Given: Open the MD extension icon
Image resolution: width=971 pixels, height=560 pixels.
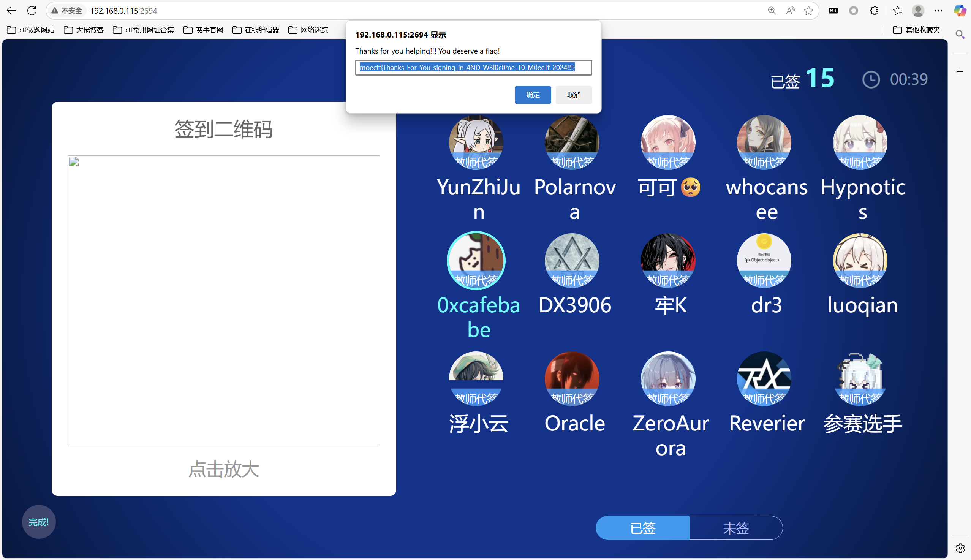Looking at the screenshot, I should coord(833,11).
